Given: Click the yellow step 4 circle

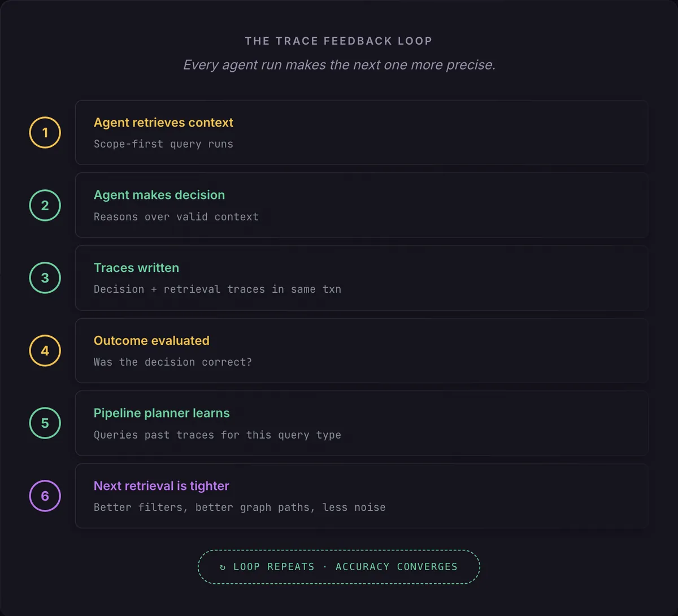Looking at the screenshot, I should [45, 350].
